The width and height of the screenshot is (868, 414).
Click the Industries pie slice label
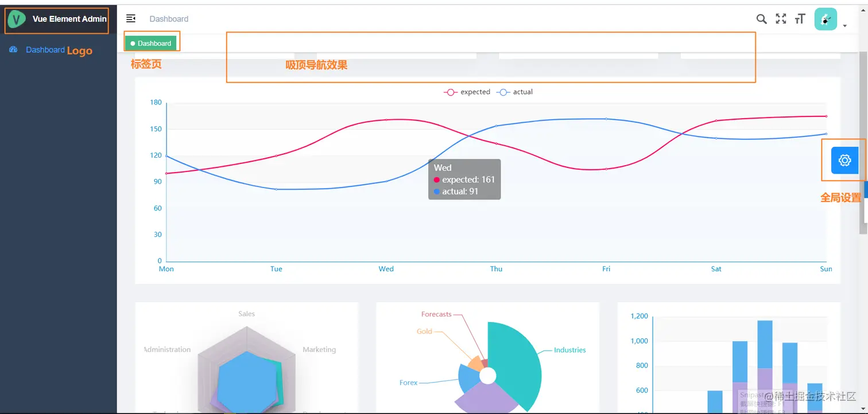click(x=569, y=350)
